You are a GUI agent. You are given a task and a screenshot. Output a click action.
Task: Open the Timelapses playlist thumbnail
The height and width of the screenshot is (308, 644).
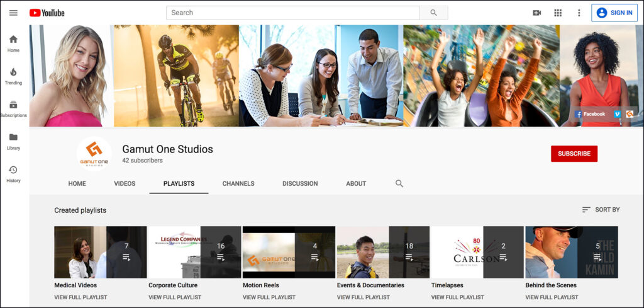click(477, 252)
